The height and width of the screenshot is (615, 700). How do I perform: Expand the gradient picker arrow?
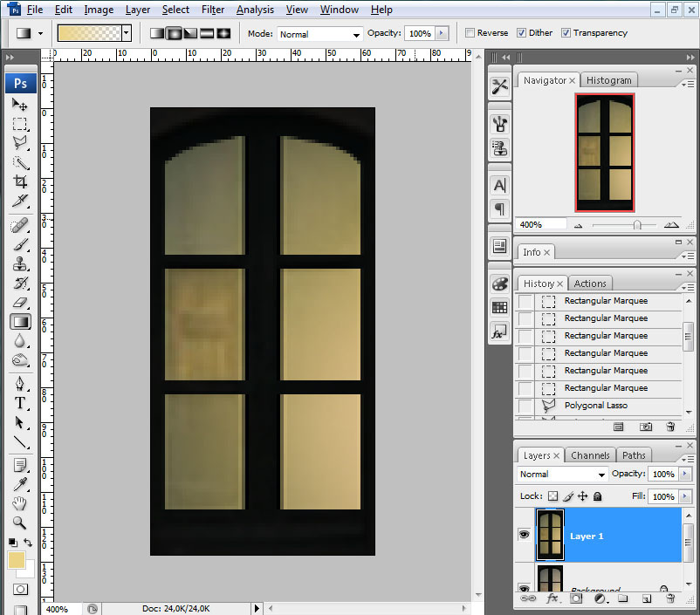point(127,33)
